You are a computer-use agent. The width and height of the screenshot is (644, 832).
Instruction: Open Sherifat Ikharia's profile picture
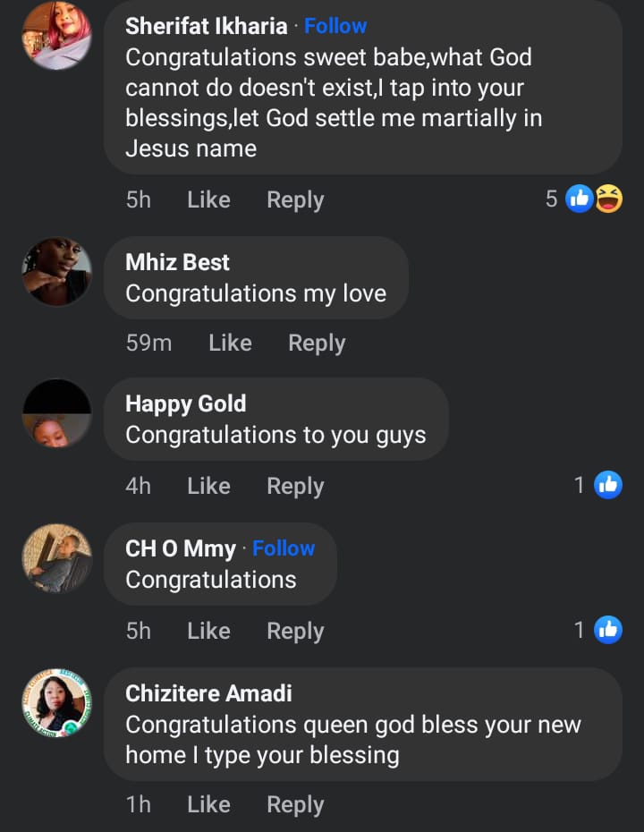56,36
